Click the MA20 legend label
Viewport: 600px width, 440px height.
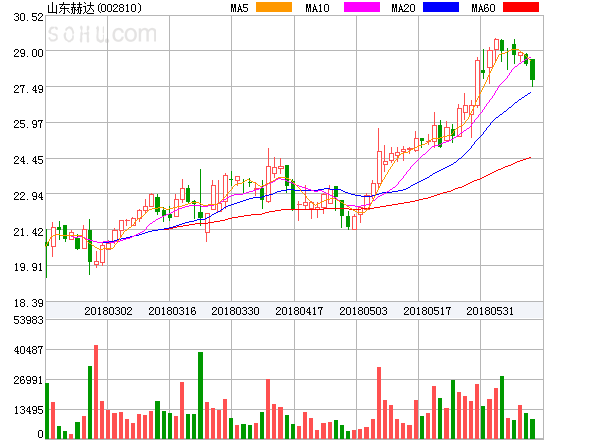click(403, 8)
